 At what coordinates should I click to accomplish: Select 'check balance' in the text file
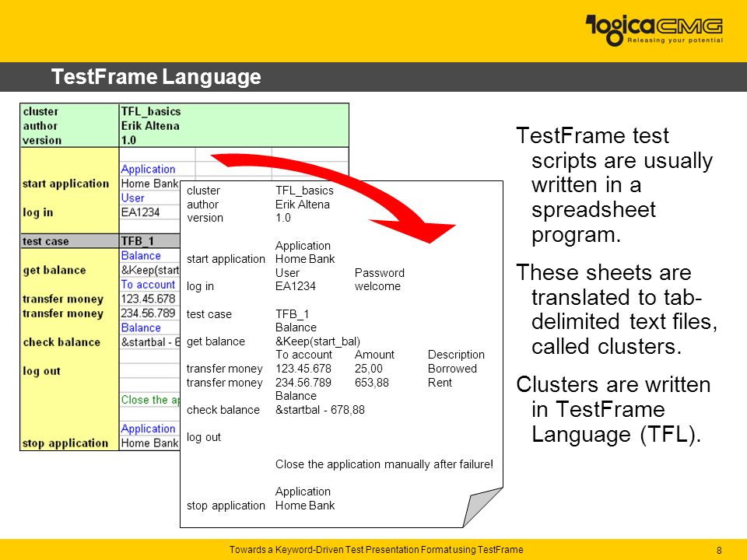[223, 410]
